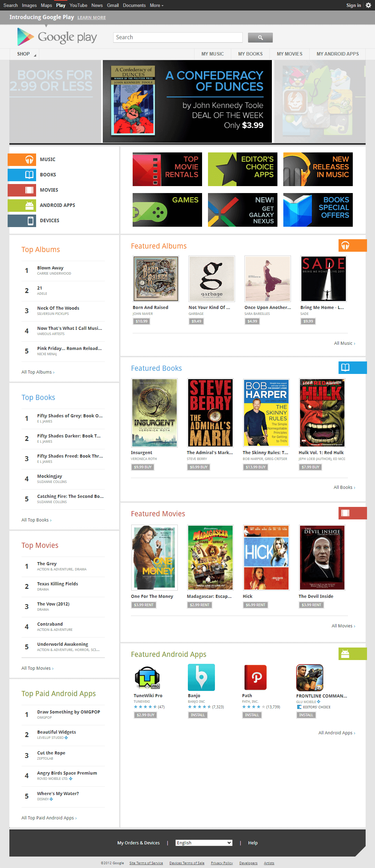Open the Path app icon
This screenshot has height=868, width=375.
pyautogui.click(x=256, y=677)
